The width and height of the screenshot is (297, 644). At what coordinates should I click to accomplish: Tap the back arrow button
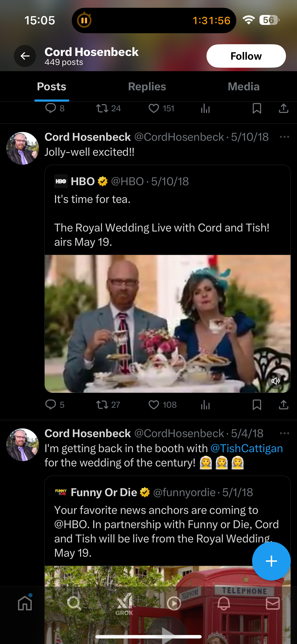(25, 56)
